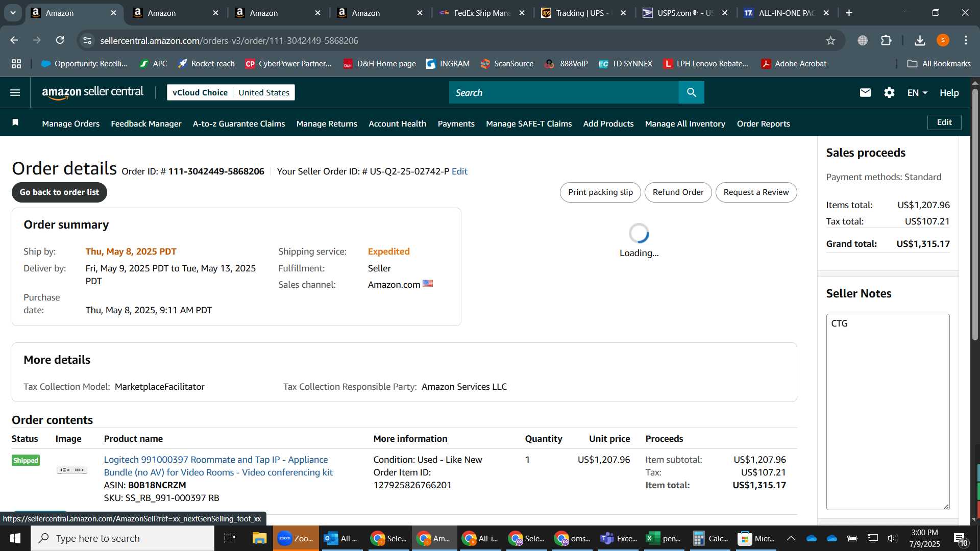
Task: Open A-to-z Guarantee Claims
Action: click(239, 123)
